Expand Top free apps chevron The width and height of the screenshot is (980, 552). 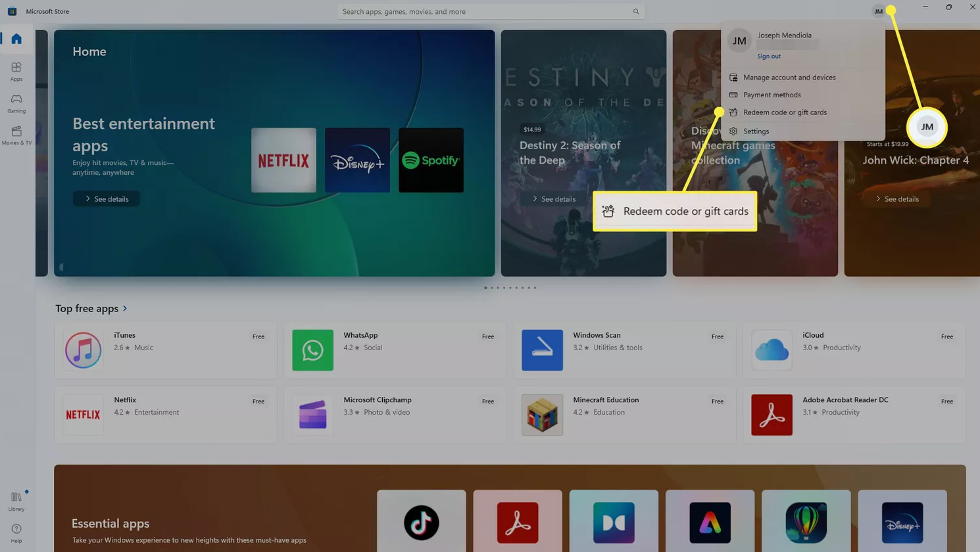125,309
